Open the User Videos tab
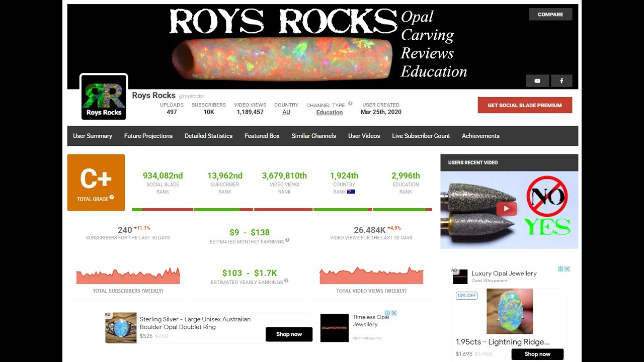This screenshot has width=644, height=362. [364, 136]
